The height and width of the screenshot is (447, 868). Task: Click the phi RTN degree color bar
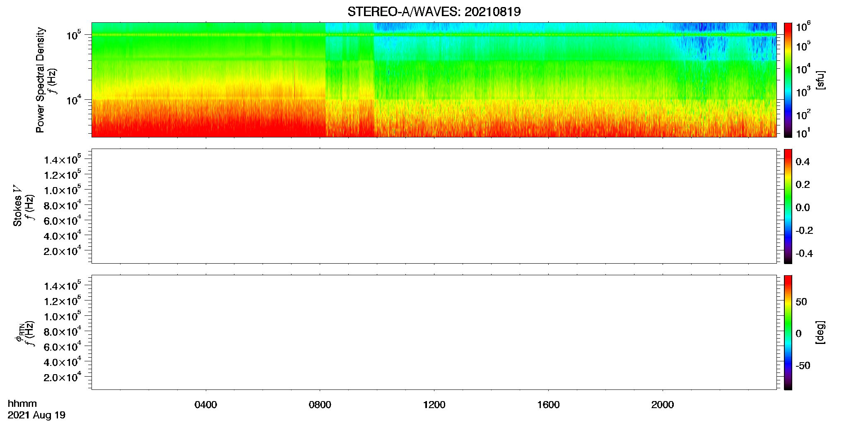pyautogui.click(x=788, y=332)
